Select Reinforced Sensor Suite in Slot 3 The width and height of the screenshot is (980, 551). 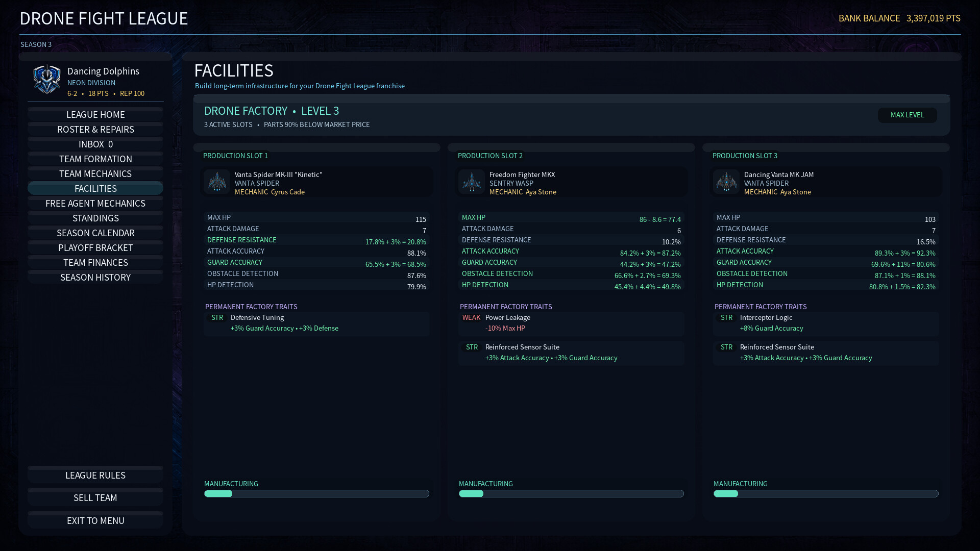(x=826, y=353)
